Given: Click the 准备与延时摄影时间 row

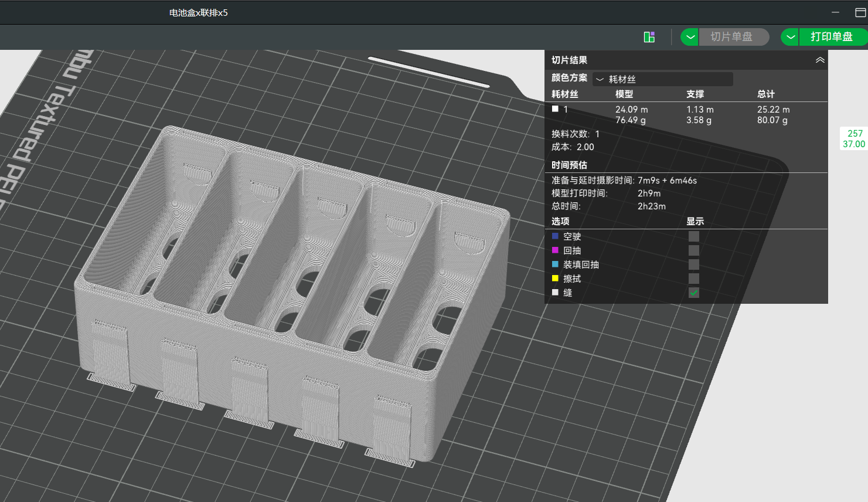Looking at the screenshot, I should [x=624, y=181].
